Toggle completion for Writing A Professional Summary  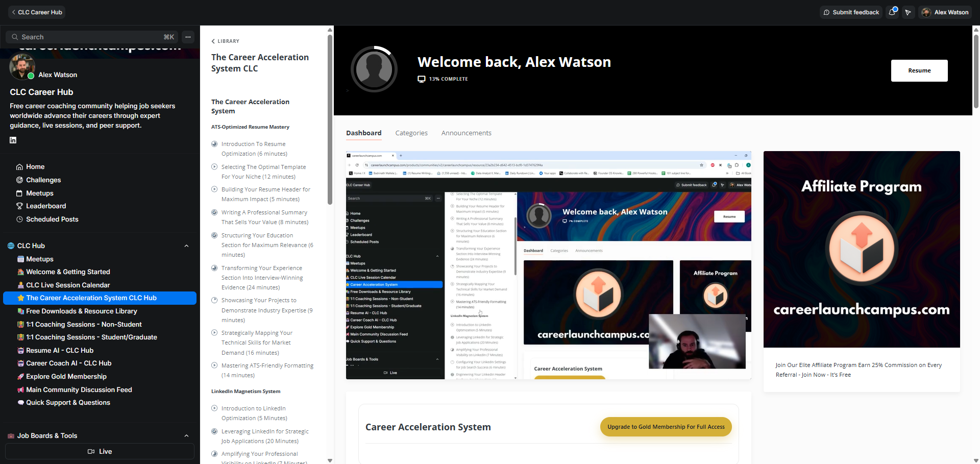click(214, 212)
